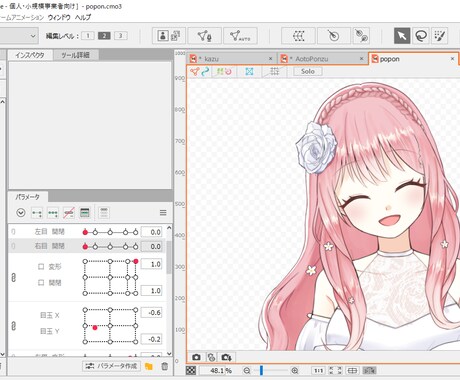This screenshot has height=380, width=460.
Task: Close the AotoPonzu tab
Action: click(x=362, y=59)
